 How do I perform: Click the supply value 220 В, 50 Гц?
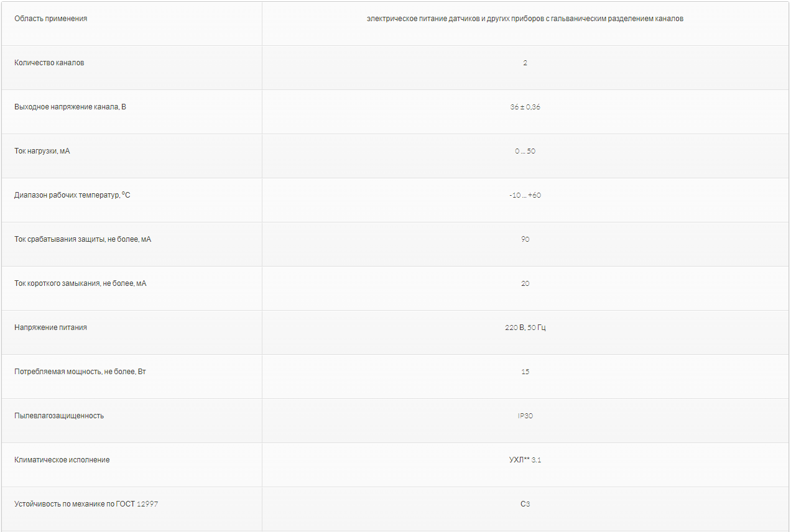click(x=525, y=328)
